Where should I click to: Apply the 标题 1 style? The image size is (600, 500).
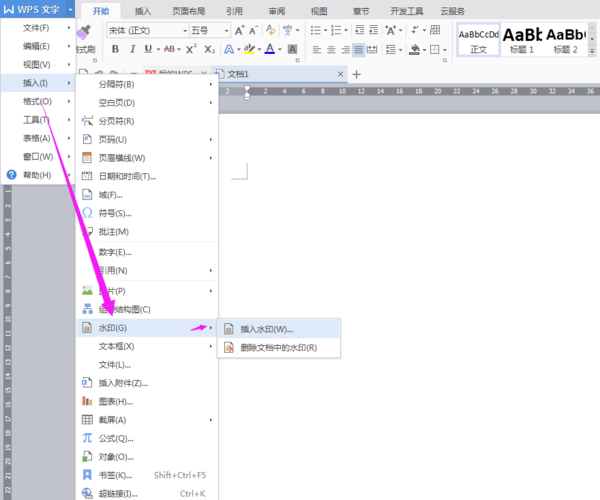tap(522, 40)
